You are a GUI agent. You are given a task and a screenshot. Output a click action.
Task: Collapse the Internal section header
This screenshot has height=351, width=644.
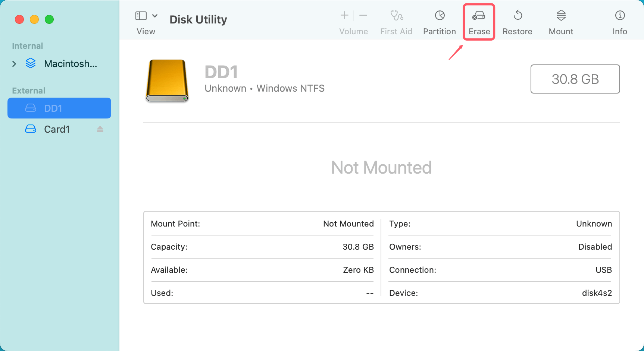coord(27,45)
